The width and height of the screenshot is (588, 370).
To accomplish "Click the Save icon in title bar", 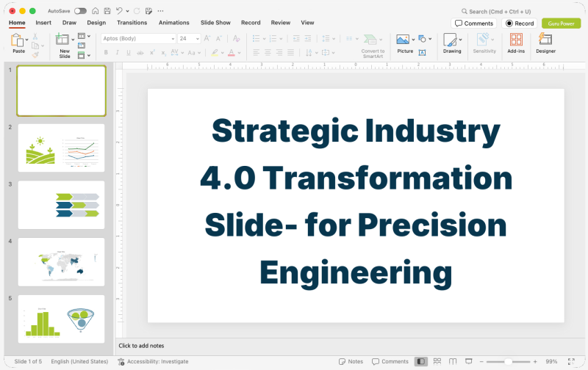I will click(x=107, y=11).
